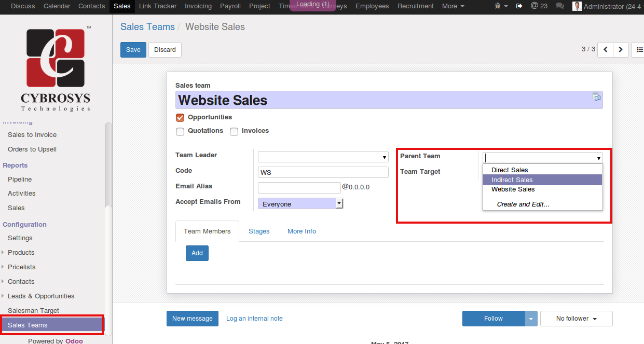This screenshot has width=644, height=344.
Task: Enable the Invoices checkbox
Action: [x=234, y=131]
